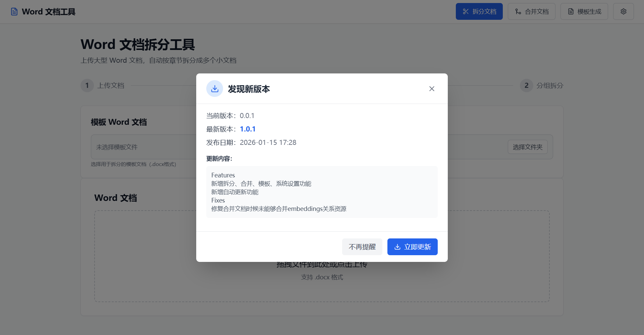Select step 1 上传文档 indicator
This screenshot has width=644, height=335.
87,86
